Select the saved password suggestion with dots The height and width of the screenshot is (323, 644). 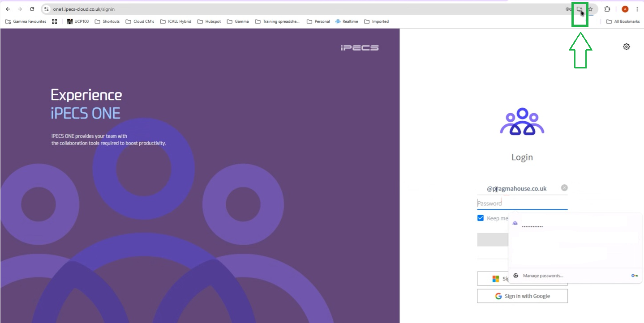pos(575,225)
